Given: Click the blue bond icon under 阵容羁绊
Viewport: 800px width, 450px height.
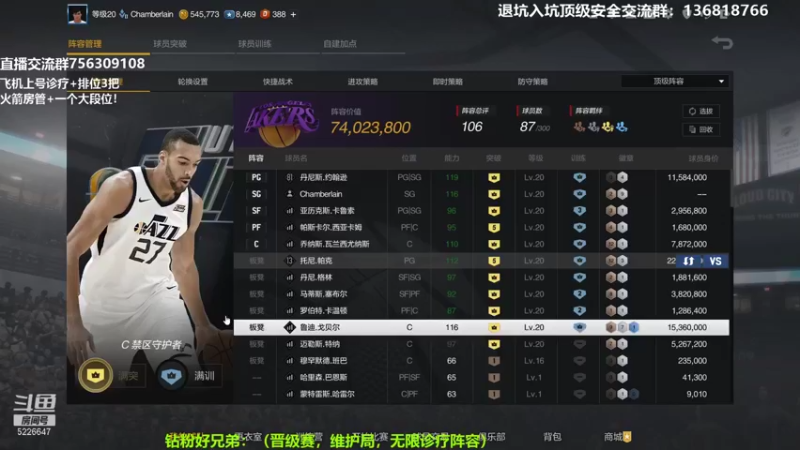Looking at the screenshot, I should pyautogui.click(x=621, y=127).
